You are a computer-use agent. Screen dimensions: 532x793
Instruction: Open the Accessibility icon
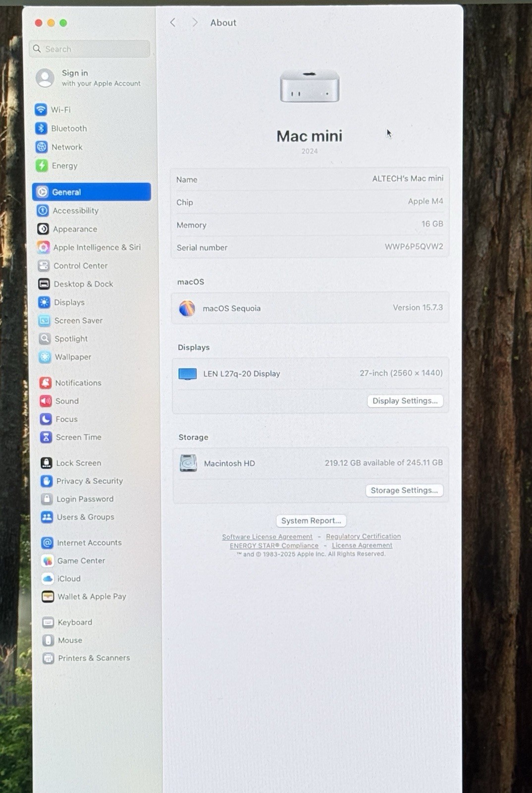tap(43, 211)
